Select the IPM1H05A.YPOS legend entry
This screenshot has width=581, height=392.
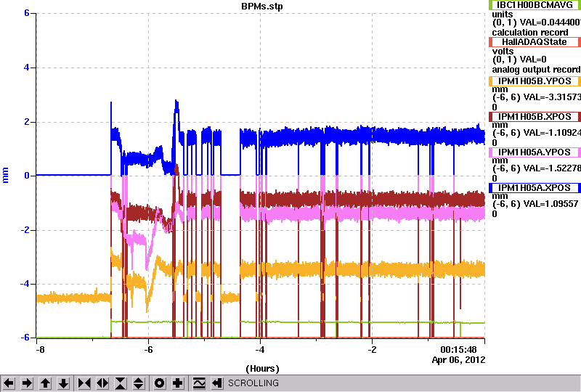click(535, 152)
